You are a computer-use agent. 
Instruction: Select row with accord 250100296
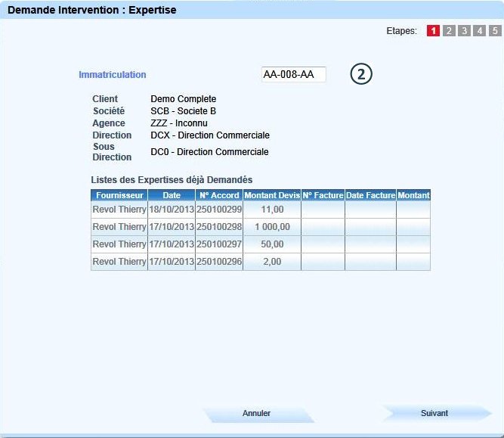219,262
